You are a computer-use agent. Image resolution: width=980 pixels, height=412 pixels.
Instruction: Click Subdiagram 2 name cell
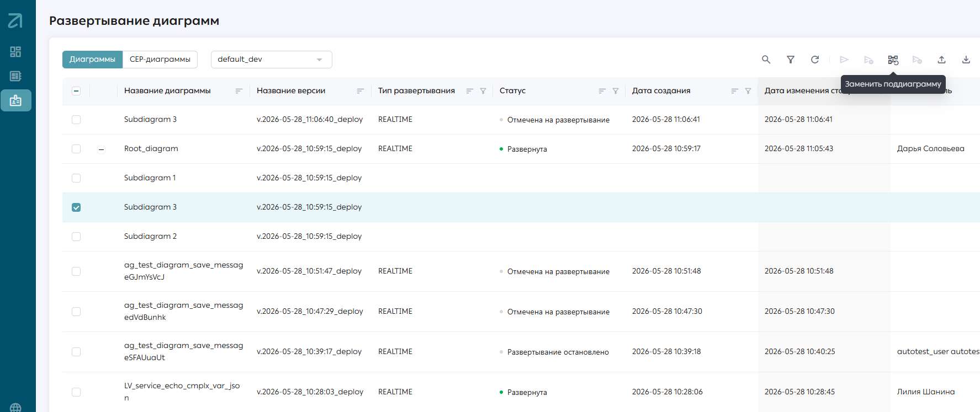tap(150, 237)
